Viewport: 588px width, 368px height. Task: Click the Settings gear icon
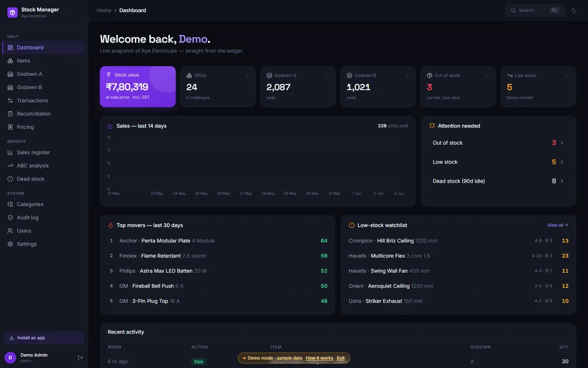(10, 244)
